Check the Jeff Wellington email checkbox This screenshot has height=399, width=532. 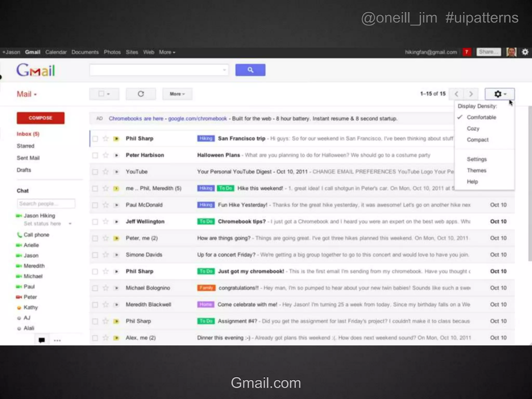pos(95,222)
